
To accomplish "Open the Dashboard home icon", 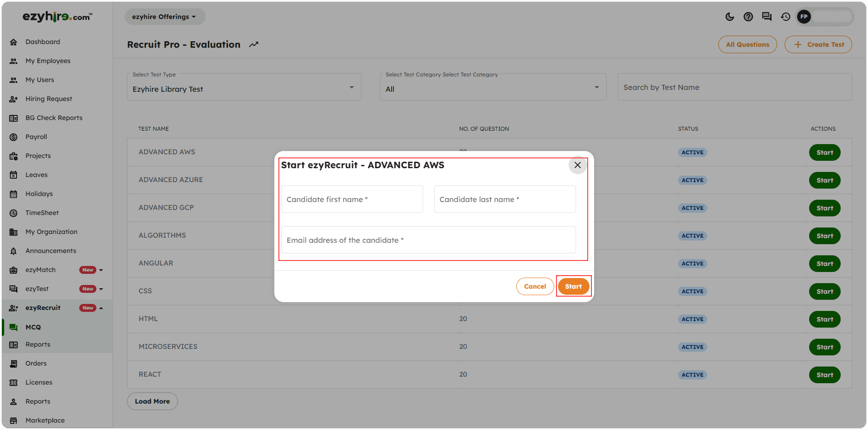I will pos(13,42).
